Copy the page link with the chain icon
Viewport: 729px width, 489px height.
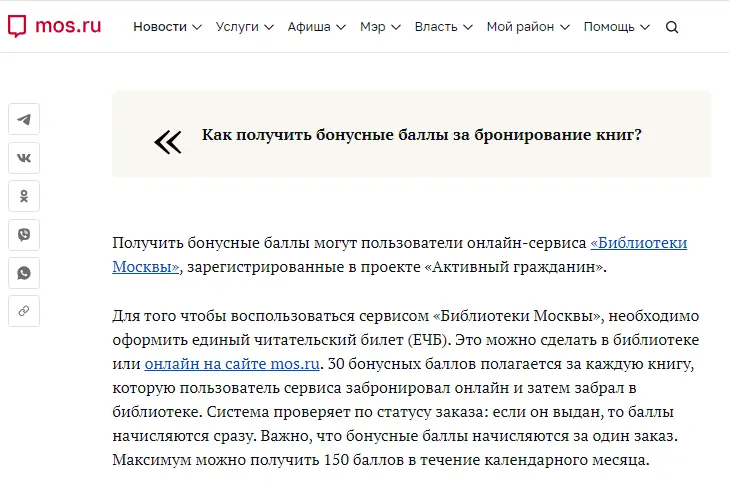[x=24, y=311]
